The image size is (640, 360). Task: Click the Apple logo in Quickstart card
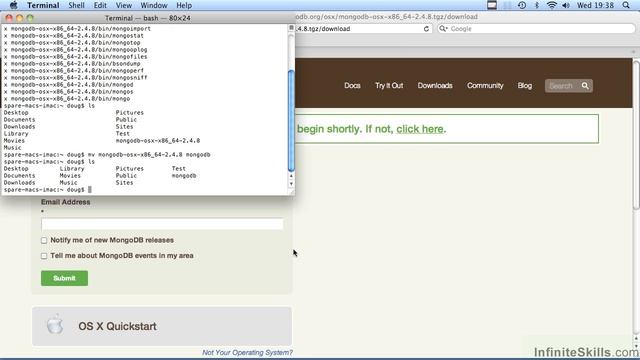click(55, 324)
